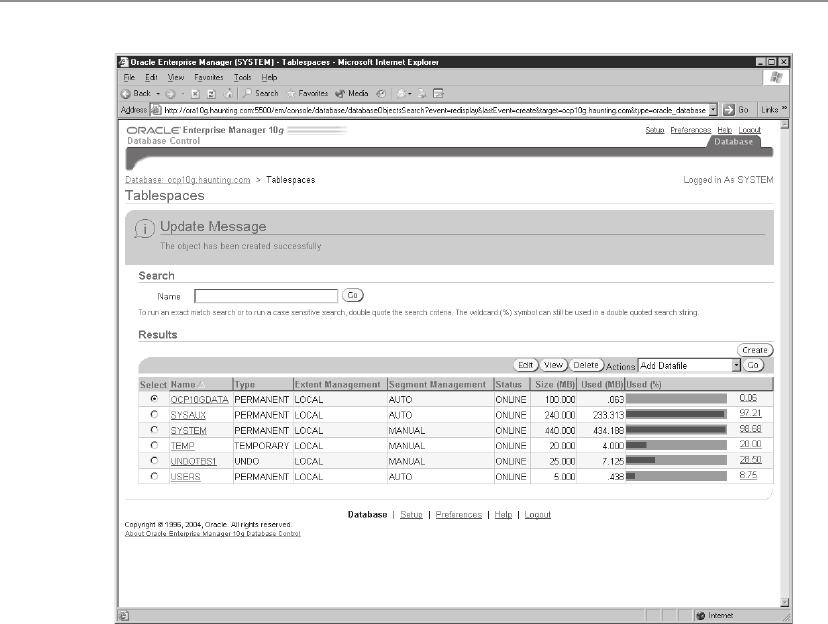Screen dimensions: 828x624
Task: Select the TEMP radio button
Action: pos(154,445)
